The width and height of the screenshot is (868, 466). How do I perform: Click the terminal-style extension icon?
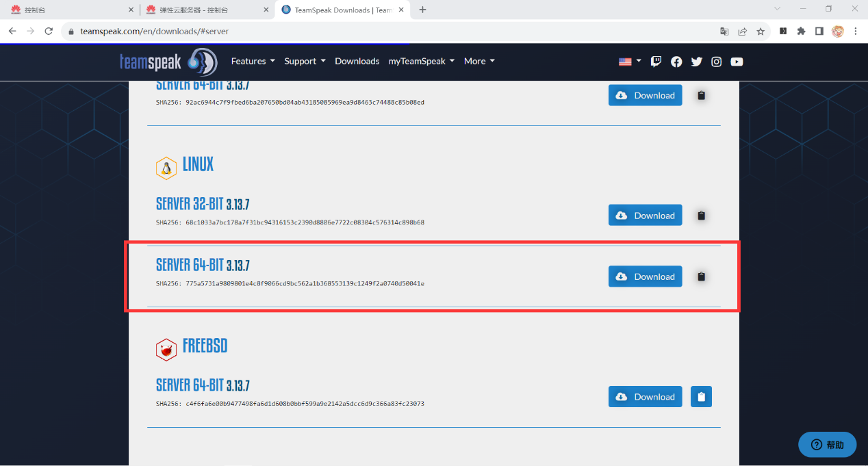click(784, 31)
